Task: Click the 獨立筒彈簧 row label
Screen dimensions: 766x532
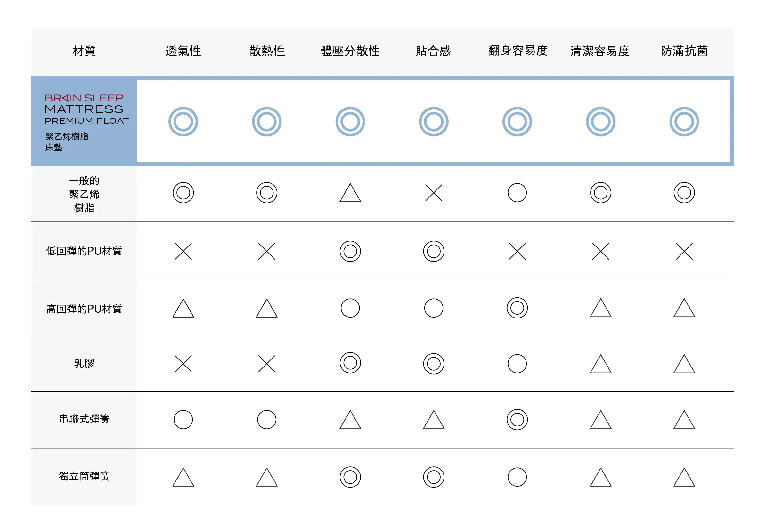Action: click(x=84, y=476)
